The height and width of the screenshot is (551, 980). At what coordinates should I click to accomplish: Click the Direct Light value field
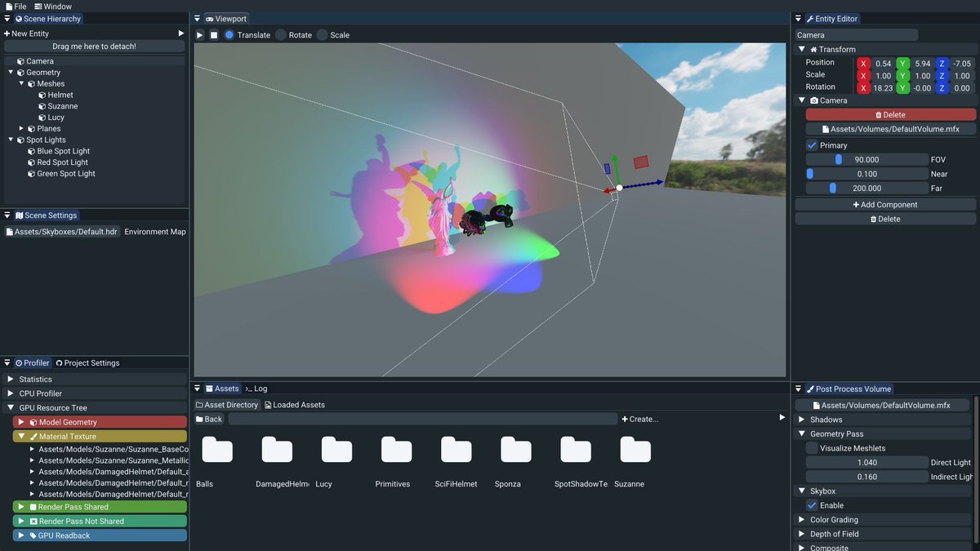(x=866, y=462)
